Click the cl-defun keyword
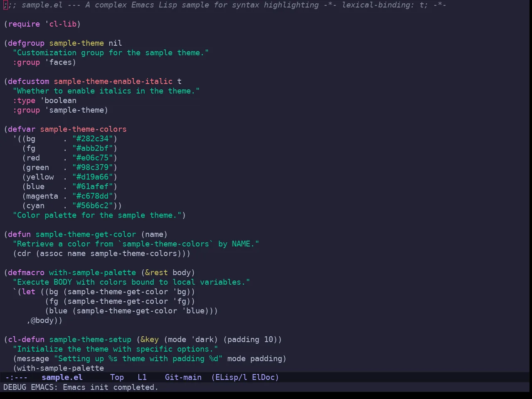The height and width of the screenshot is (399, 532). pos(26,340)
